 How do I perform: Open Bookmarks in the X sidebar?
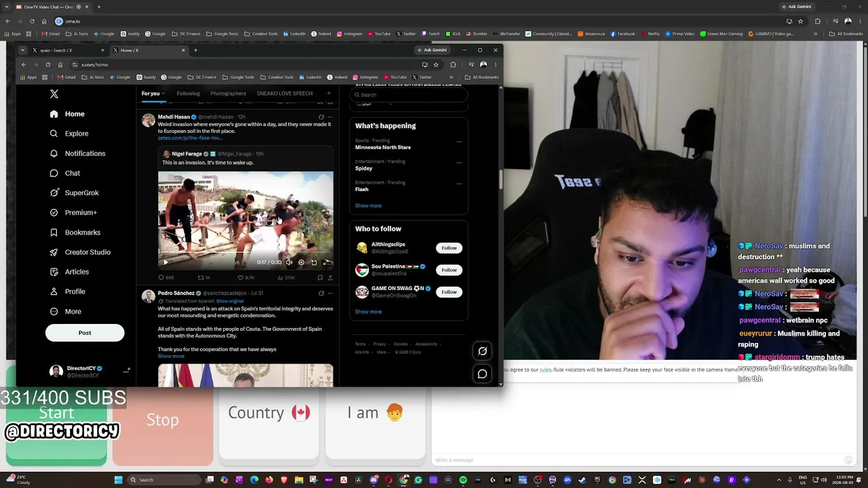tap(75, 232)
